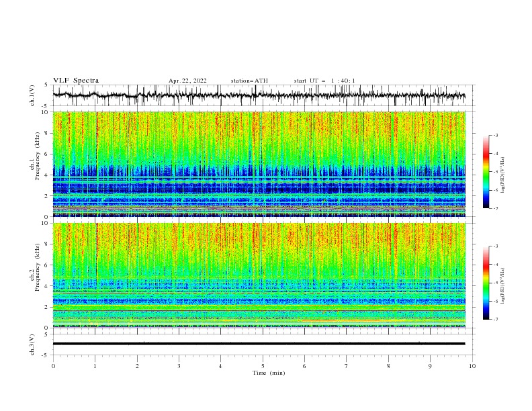Click the 'ch.1(V)' waveform axis label

click(x=32, y=95)
